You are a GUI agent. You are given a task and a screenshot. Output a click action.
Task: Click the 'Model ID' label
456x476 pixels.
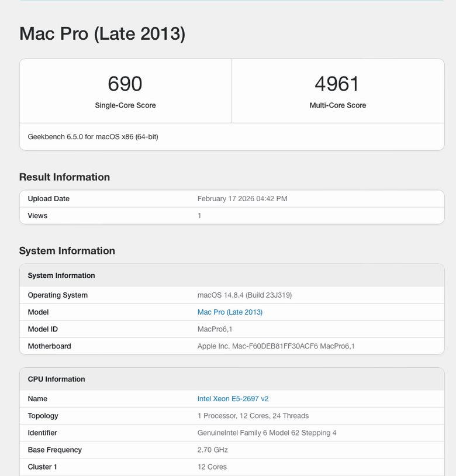[43, 329]
